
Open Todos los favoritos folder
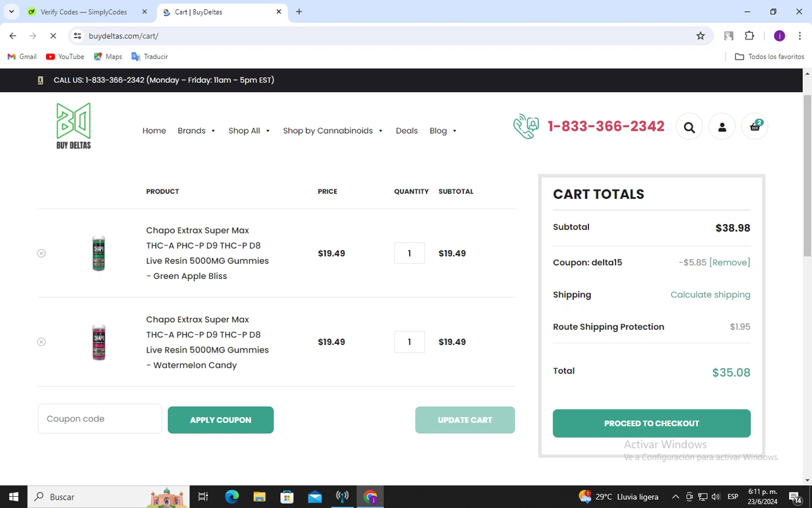[x=769, y=56]
